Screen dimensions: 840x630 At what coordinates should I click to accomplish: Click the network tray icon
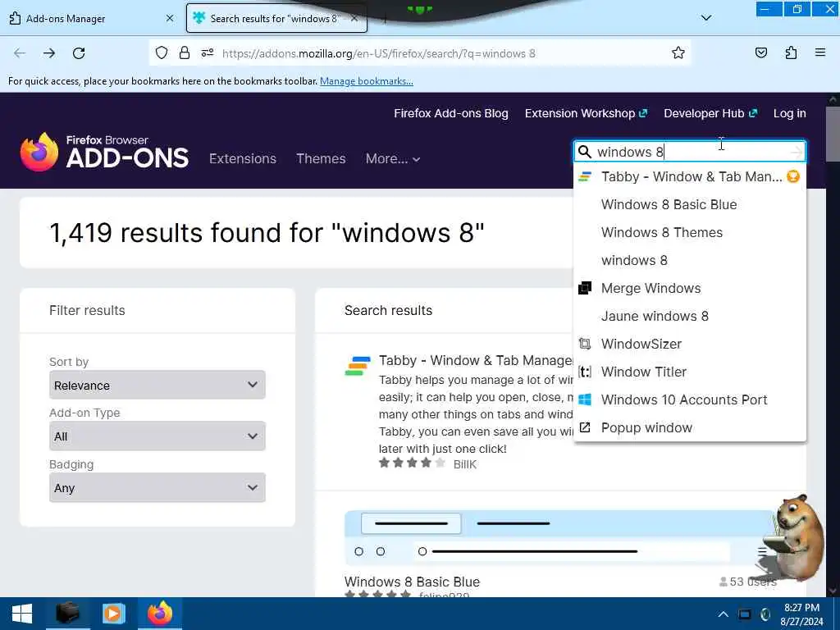(745, 614)
